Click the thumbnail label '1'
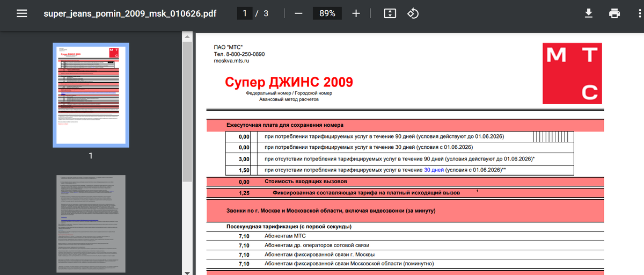Viewport: 644px width, 275px height. (x=91, y=156)
